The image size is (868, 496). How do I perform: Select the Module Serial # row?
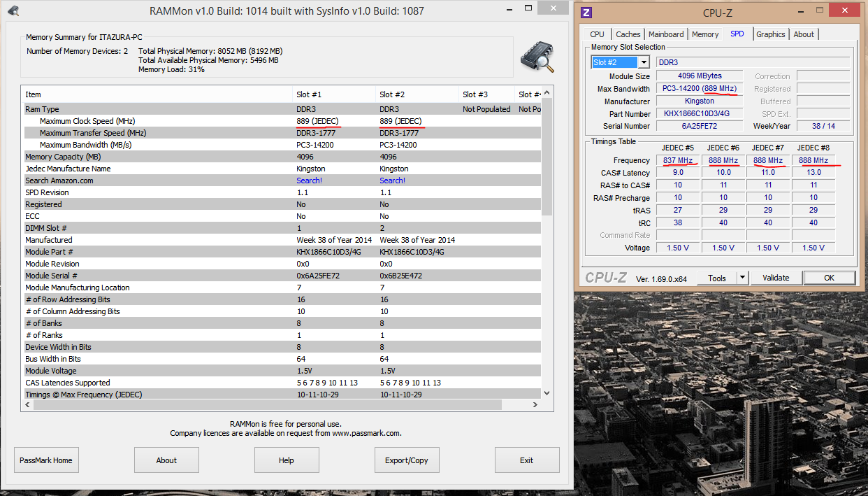point(282,276)
